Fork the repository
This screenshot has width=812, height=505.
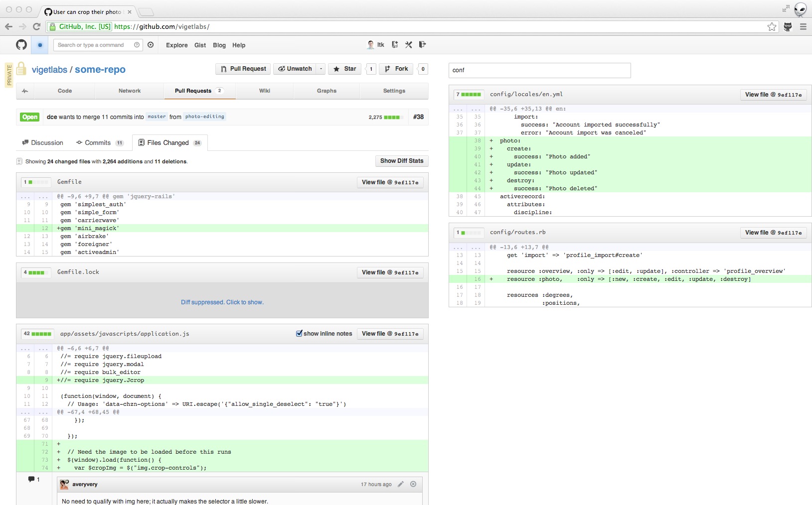pyautogui.click(x=396, y=69)
